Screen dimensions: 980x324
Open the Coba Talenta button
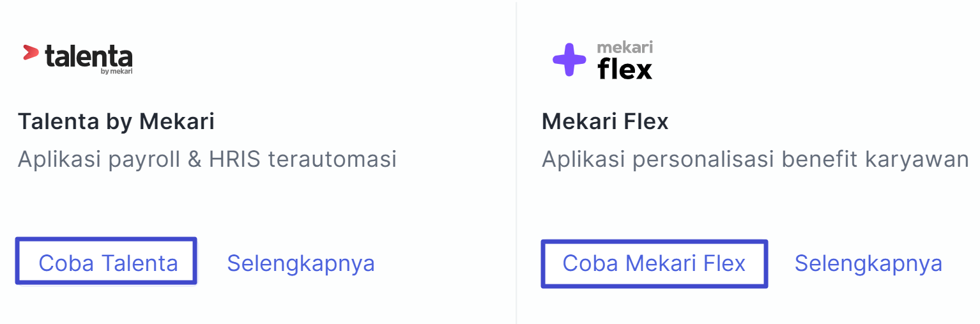tap(106, 261)
